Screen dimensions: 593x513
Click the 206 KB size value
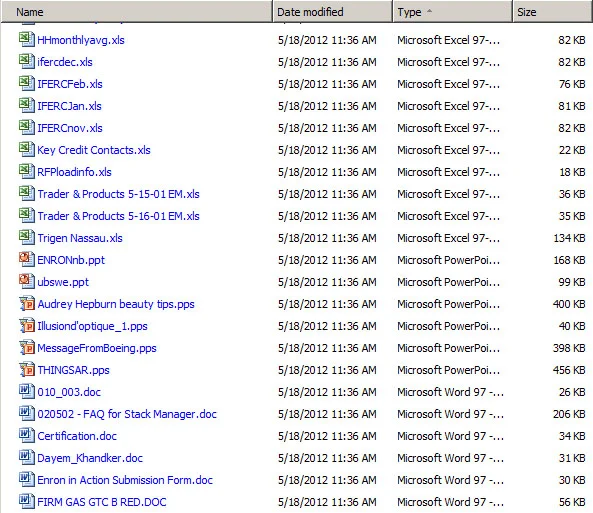(569, 414)
